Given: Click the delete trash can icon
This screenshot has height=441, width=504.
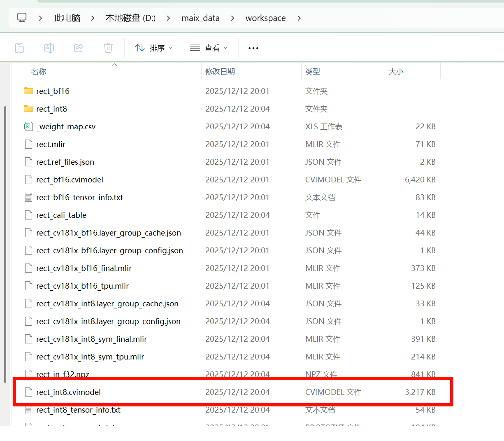Looking at the screenshot, I should 108,48.
